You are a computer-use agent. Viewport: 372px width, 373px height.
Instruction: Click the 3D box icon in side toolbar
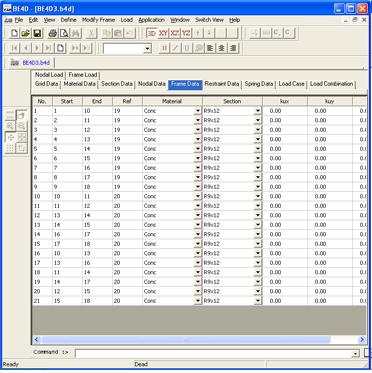(21, 115)
